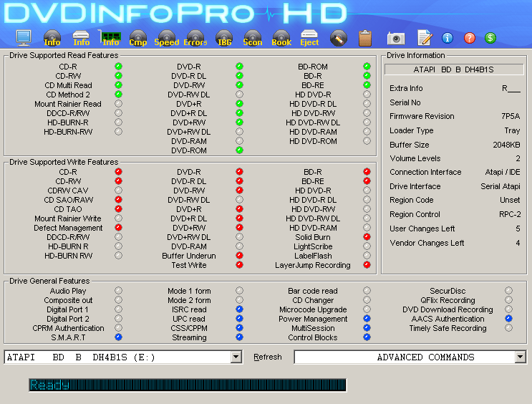Click the disc with pencil icon

coord(339,38)
